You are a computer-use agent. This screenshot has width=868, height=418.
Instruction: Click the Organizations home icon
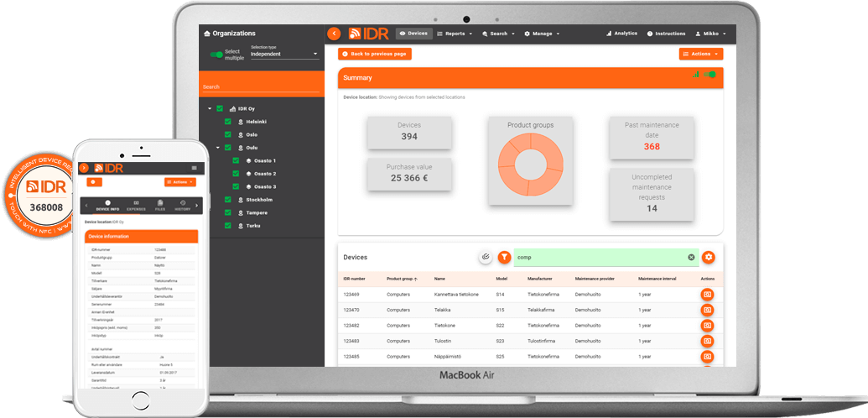207,34
